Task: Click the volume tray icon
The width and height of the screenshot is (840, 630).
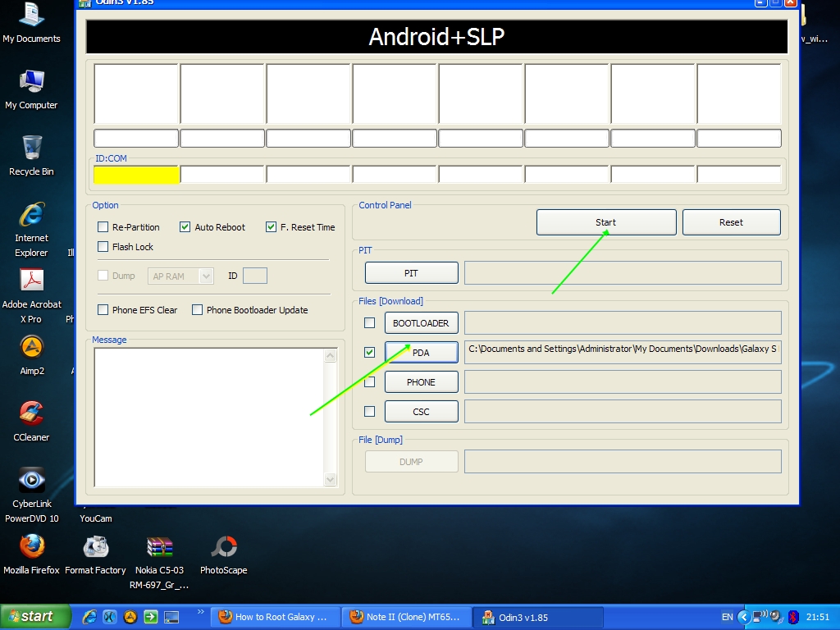Action: (776, 617)
